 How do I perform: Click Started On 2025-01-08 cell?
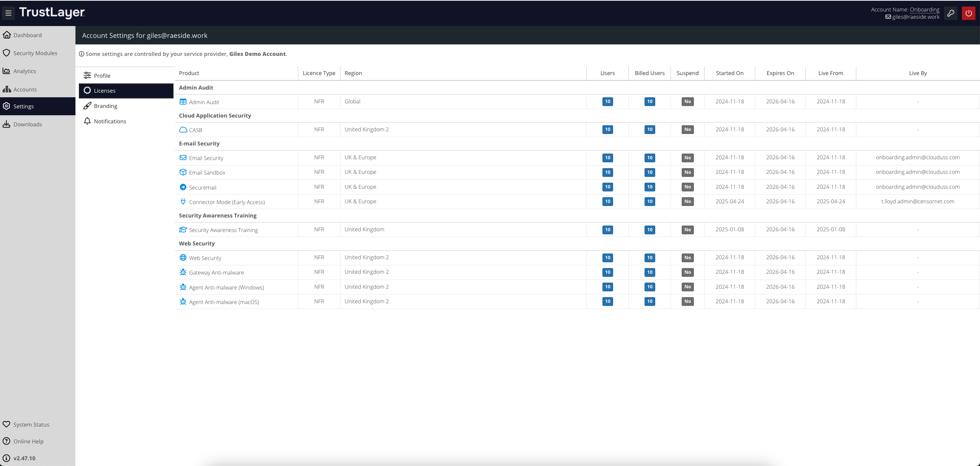(730, 229)
